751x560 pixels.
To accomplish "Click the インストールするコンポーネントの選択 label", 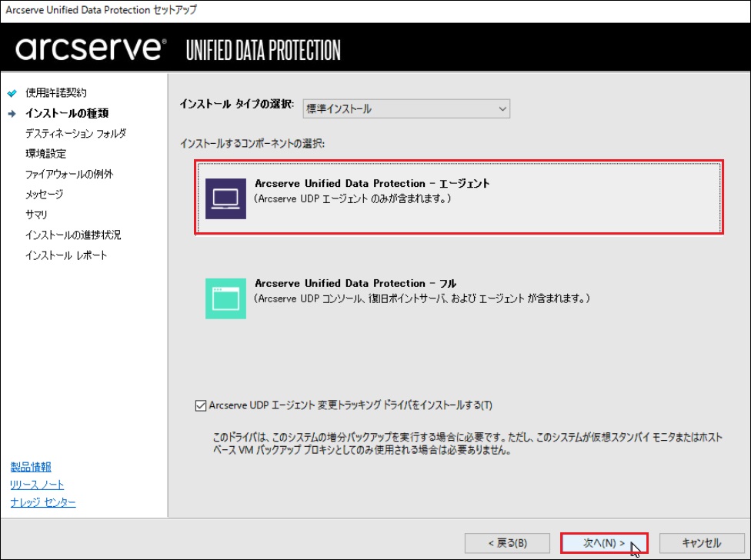I will tap(252, 144).
